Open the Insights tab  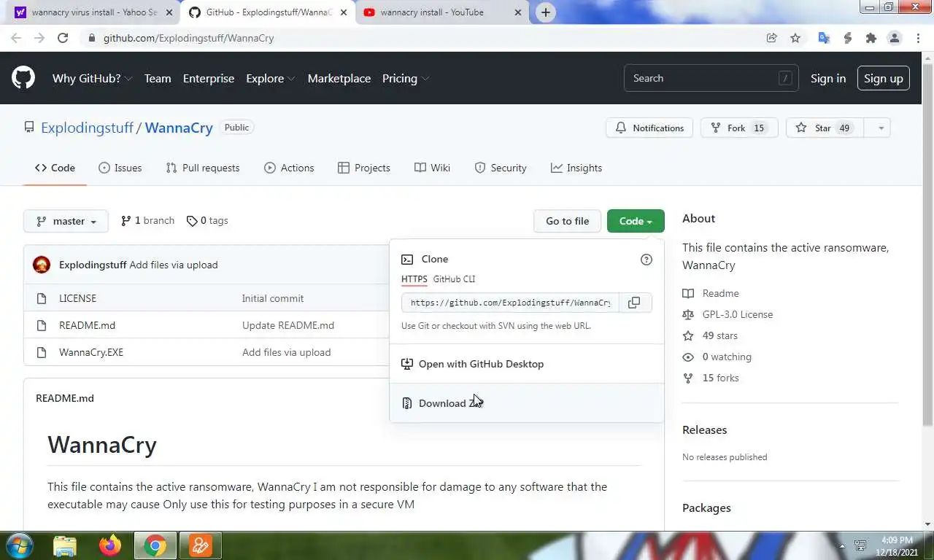click(x=576, y=168)
